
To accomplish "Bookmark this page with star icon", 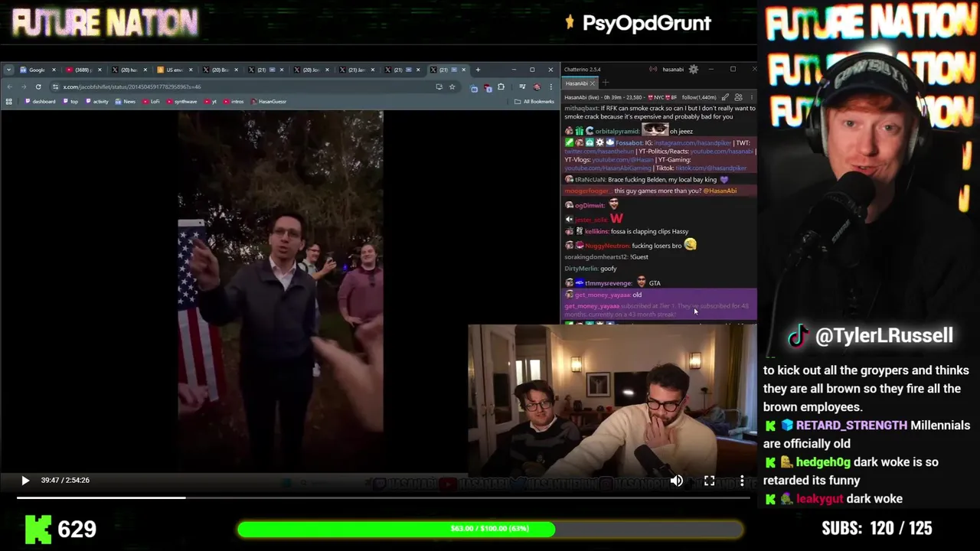I will tap(452, 86).
